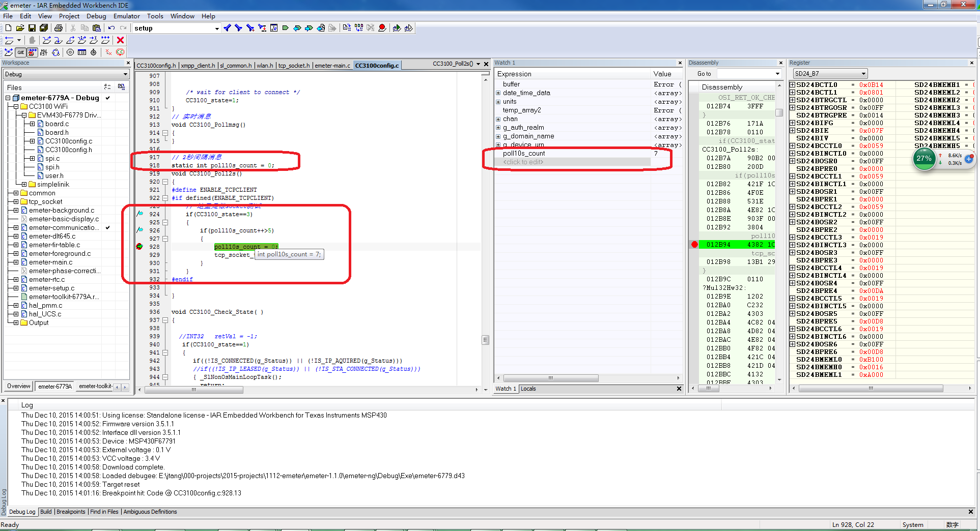Click the Undo arrow icon
This screenshot has height=531, width=980.
tap(111, 28)
